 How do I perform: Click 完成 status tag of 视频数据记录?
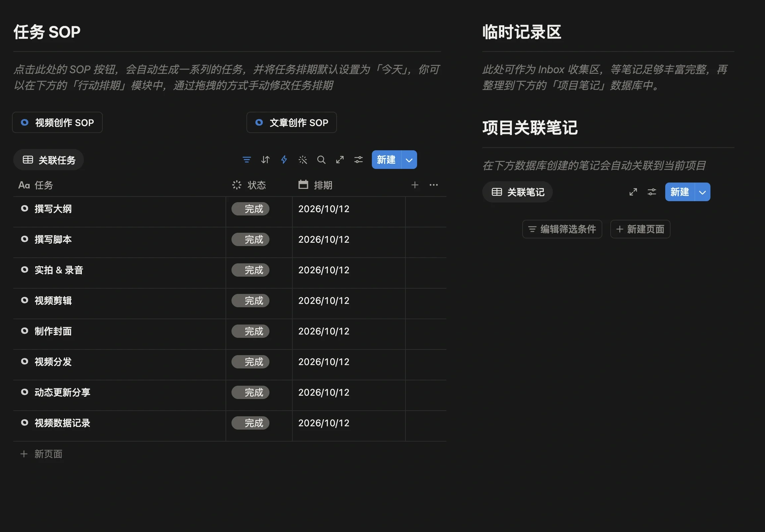250,423
